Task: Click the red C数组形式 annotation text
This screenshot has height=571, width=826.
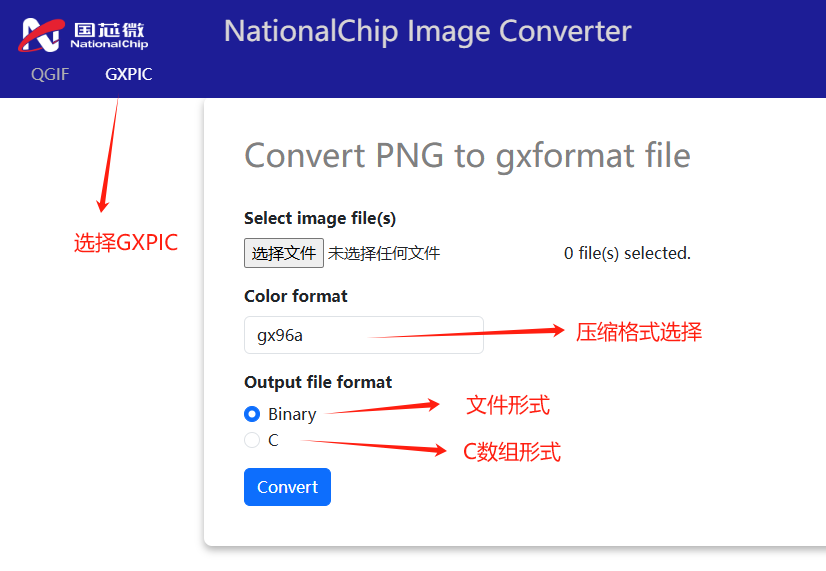Action: click(512, 452)
